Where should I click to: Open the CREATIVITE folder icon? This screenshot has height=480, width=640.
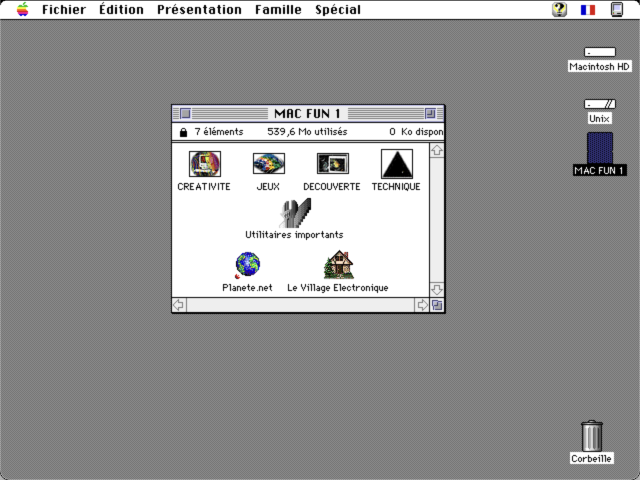[205, 164]
